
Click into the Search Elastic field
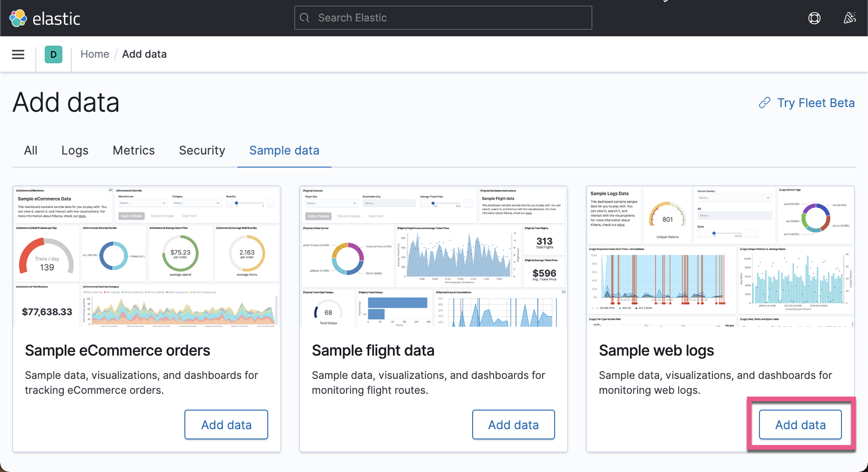tap(443, 17)
